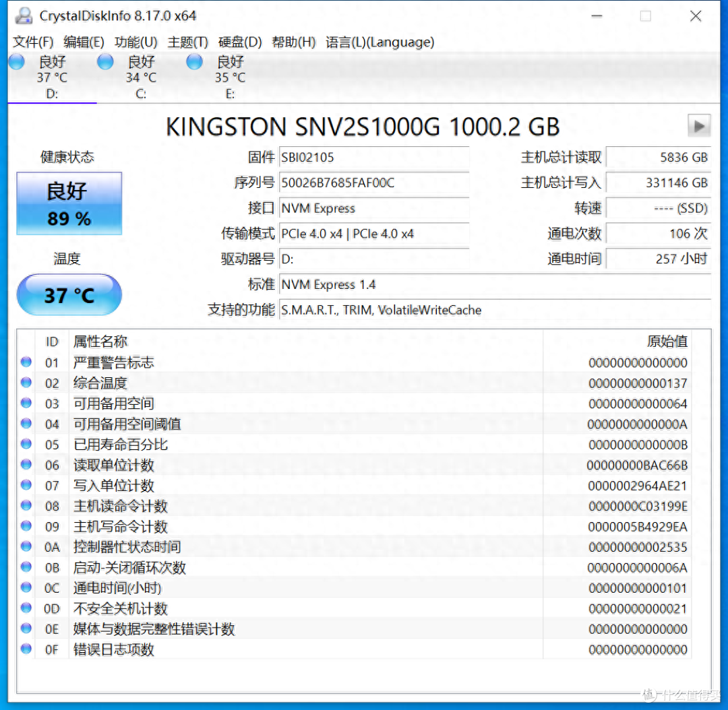Click the firmware field SBI02105
728x710 pixels.
[374, 158]
